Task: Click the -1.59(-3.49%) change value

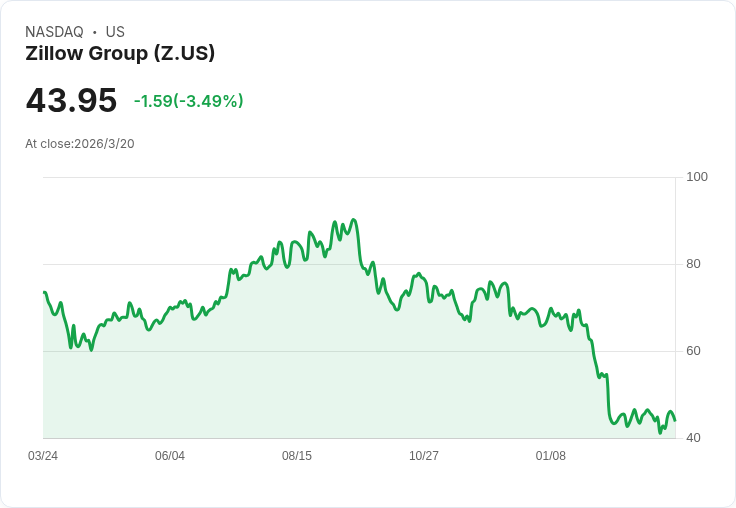Action: pos(188,101)
